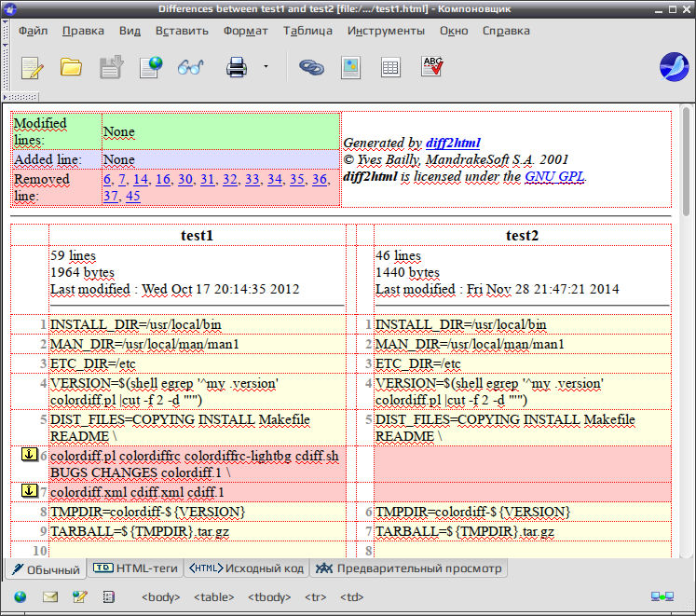Open the Таблица menu
This screenshot has height=616, width=696.
point(307,31)
